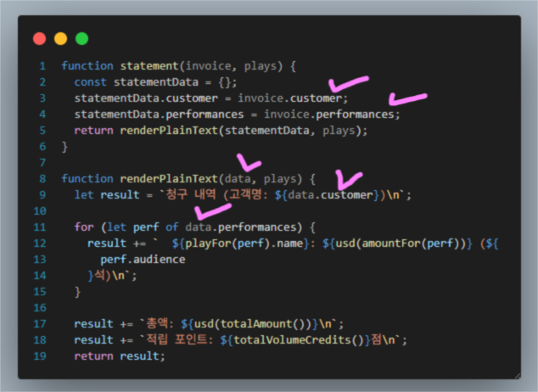Click 'totalVolumeCredits()' on line 18

point(299,340)
